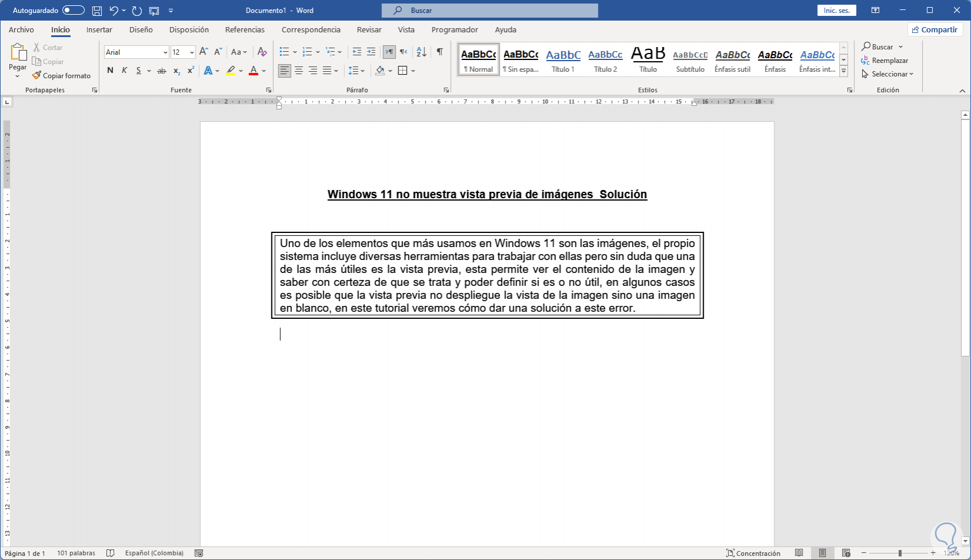The width and height of the screenshot is (971, 560).
Task: Open the Fuente dialog launcher
Action: pos(269,90)
